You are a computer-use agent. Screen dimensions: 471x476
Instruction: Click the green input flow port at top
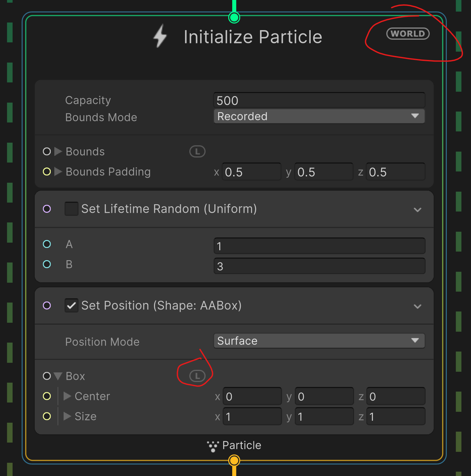[x=234, y=17]
